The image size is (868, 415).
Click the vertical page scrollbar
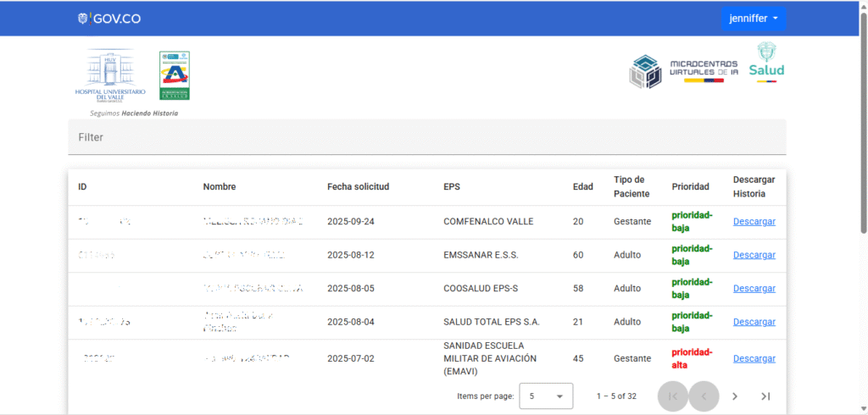click(x=863, y=119)
